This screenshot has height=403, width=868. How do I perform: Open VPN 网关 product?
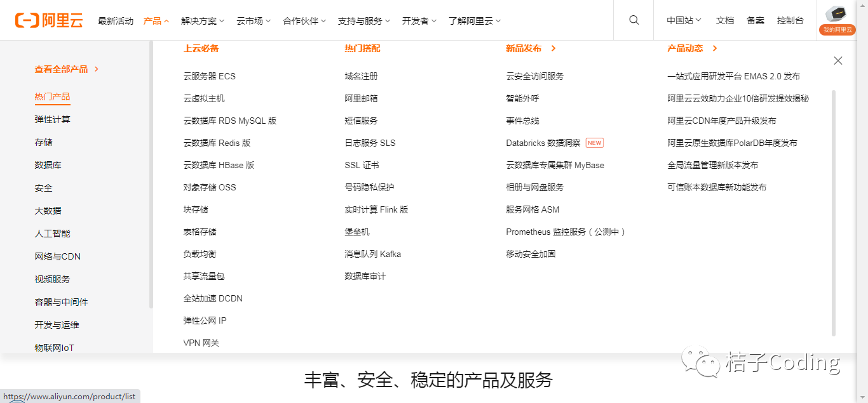click(x=201, y=343)
